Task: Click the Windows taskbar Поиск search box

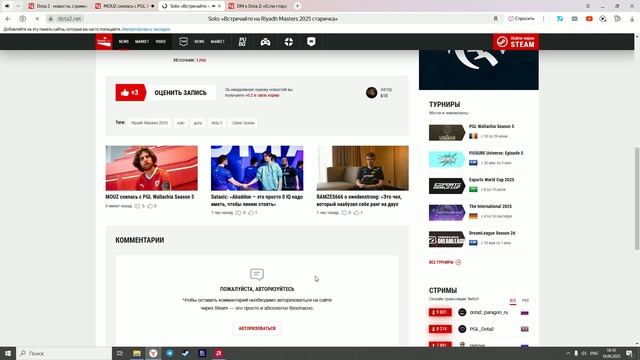Action: (x=64, y=353)
